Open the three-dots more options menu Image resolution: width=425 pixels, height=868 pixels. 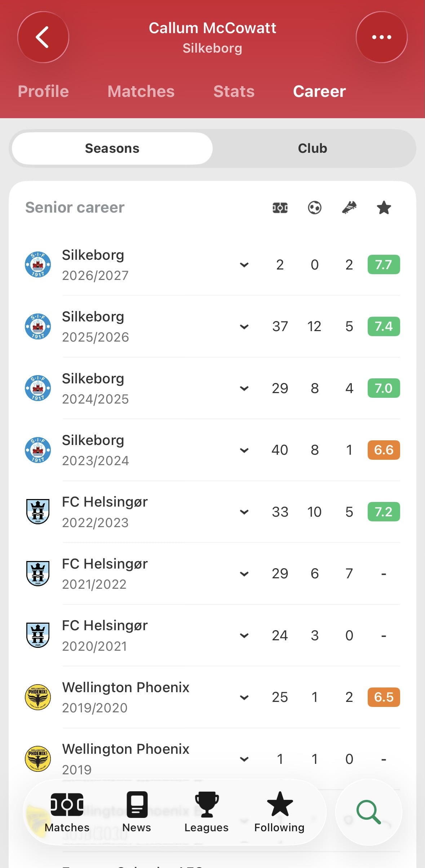[381, 37]
